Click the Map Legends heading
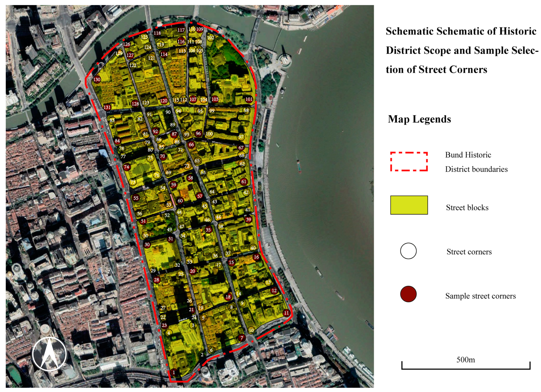 coord(419,119)
